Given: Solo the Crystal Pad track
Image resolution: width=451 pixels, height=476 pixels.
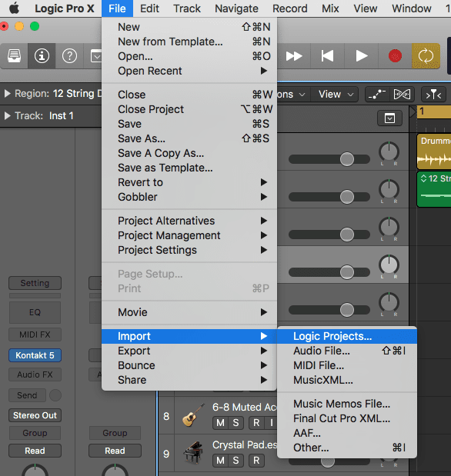Looking at the screenshot, I should [x=236, y=461].
